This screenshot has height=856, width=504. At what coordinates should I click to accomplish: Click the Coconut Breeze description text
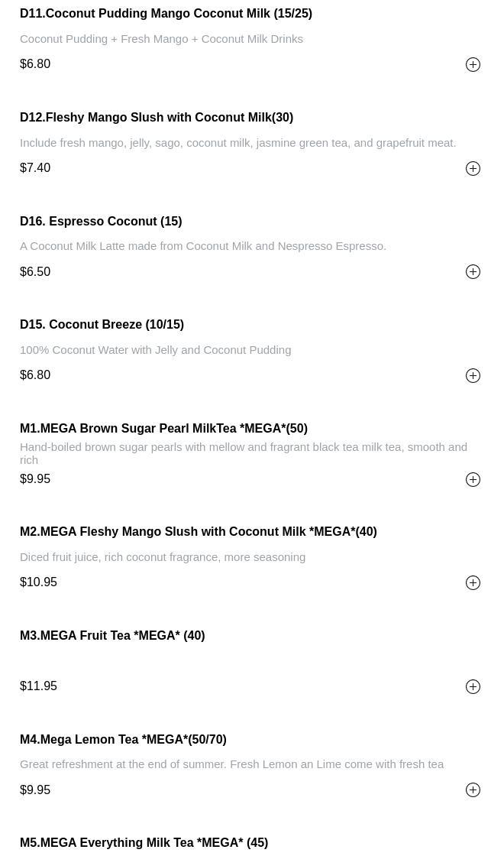(155, 350)
